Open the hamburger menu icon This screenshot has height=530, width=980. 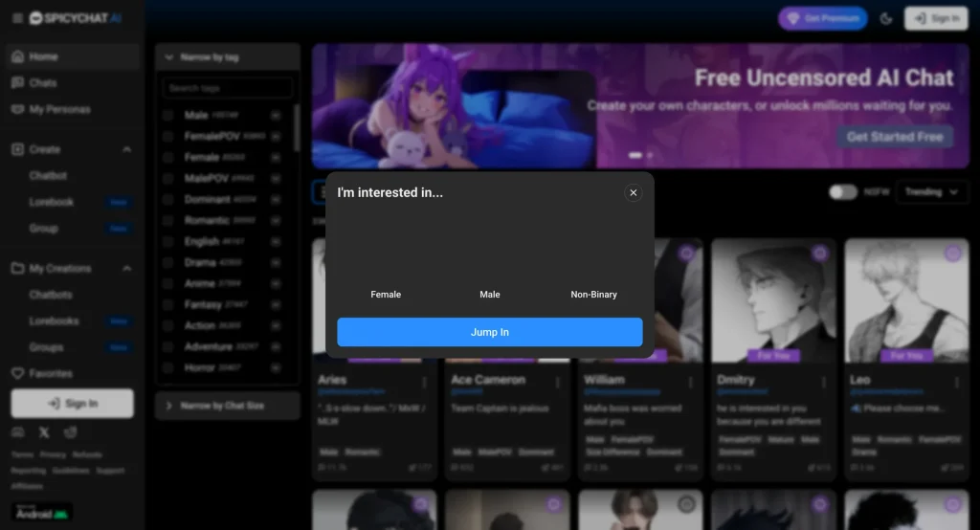[x=17, y=18]
